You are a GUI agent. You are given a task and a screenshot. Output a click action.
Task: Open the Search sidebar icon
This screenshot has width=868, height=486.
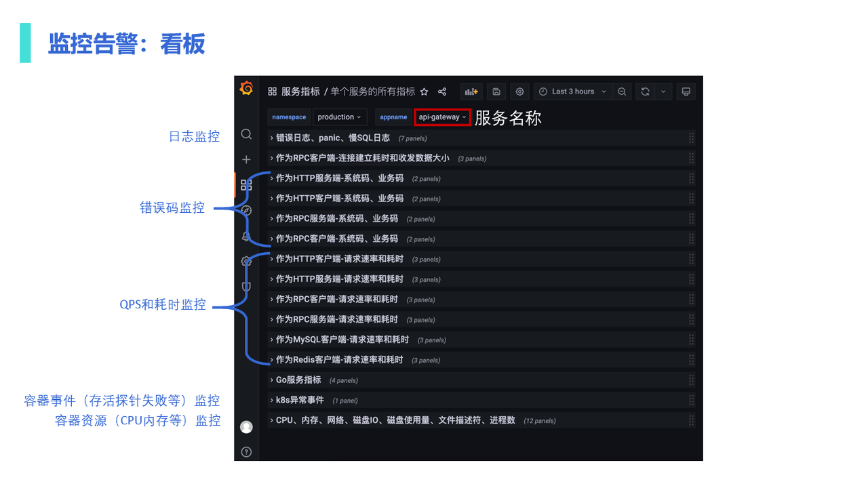coord(246,134)
